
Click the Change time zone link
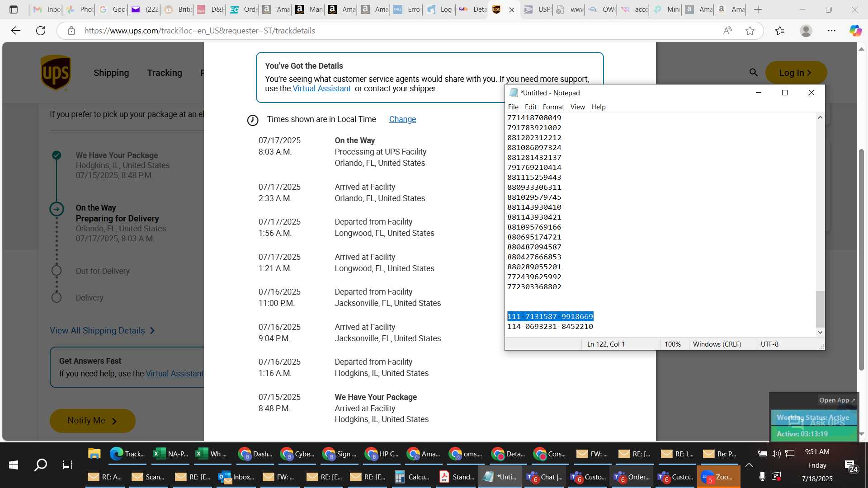402,119
